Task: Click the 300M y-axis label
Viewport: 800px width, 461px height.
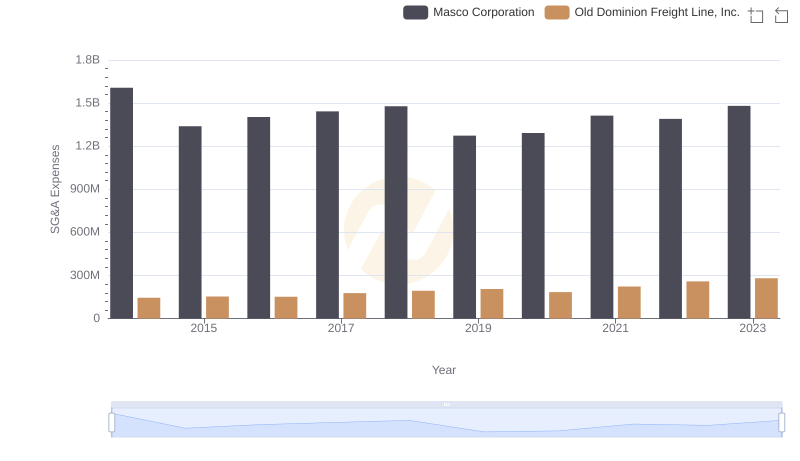Action: (85, 275)
